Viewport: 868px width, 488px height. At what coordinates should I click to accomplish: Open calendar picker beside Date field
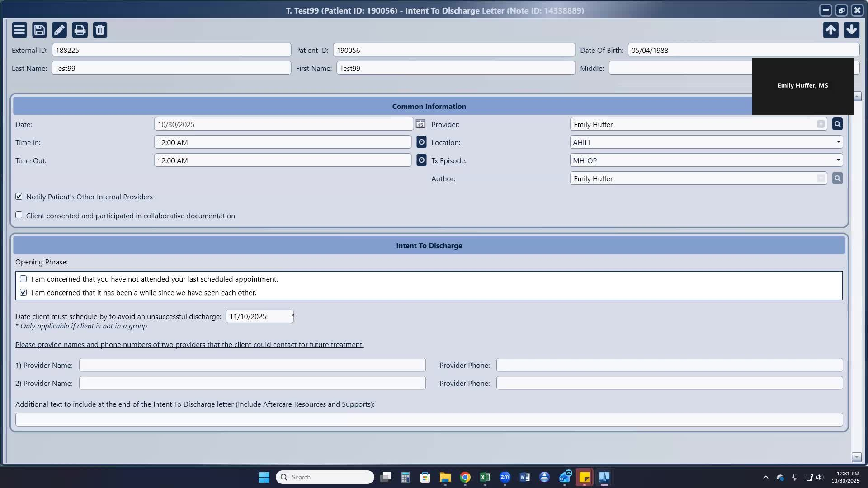tap(420, 124)
